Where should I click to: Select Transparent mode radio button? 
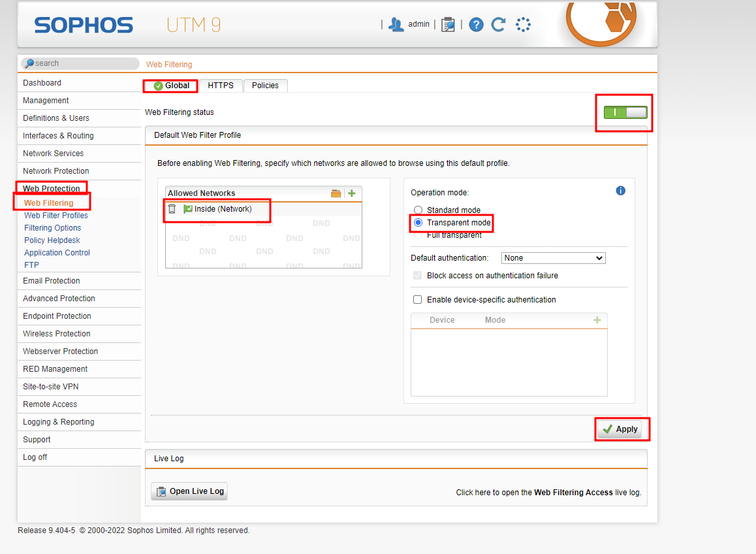[x=418, y=223]
